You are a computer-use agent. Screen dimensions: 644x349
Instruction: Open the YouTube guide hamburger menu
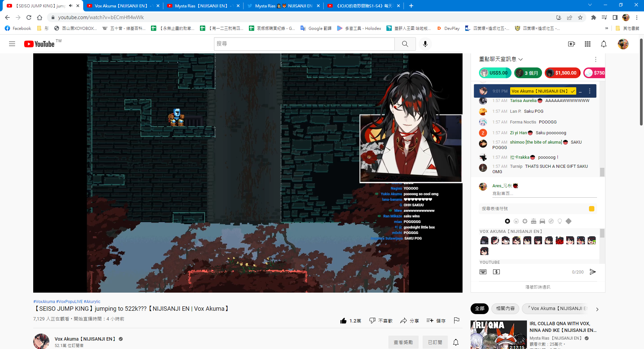pyautogui.click(x=12, y=44)
